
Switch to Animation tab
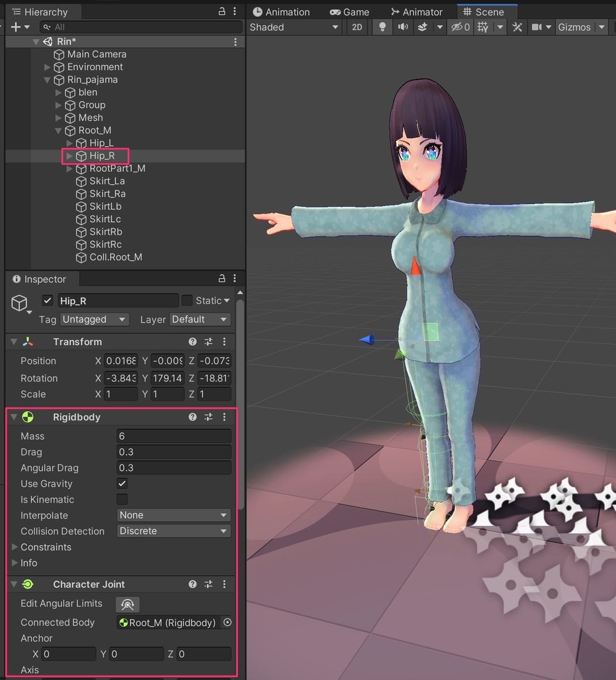pos(282,12)
